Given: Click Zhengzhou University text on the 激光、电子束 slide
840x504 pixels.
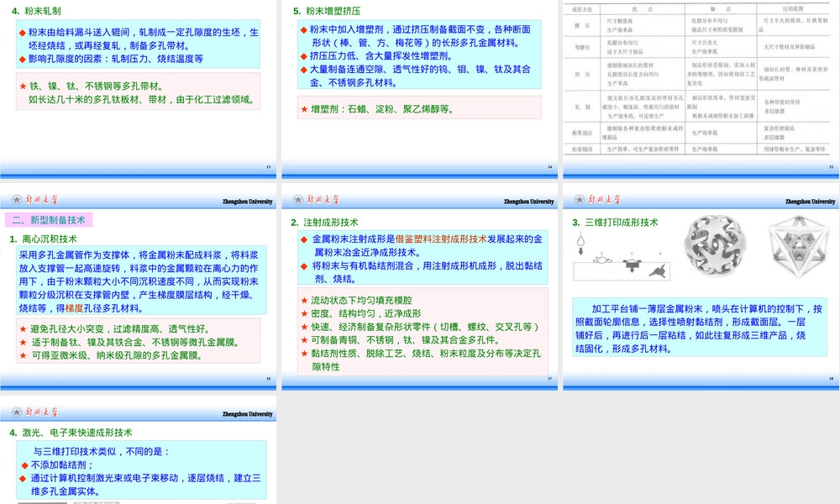Looking at the screenshot, I should pos(248,414).
